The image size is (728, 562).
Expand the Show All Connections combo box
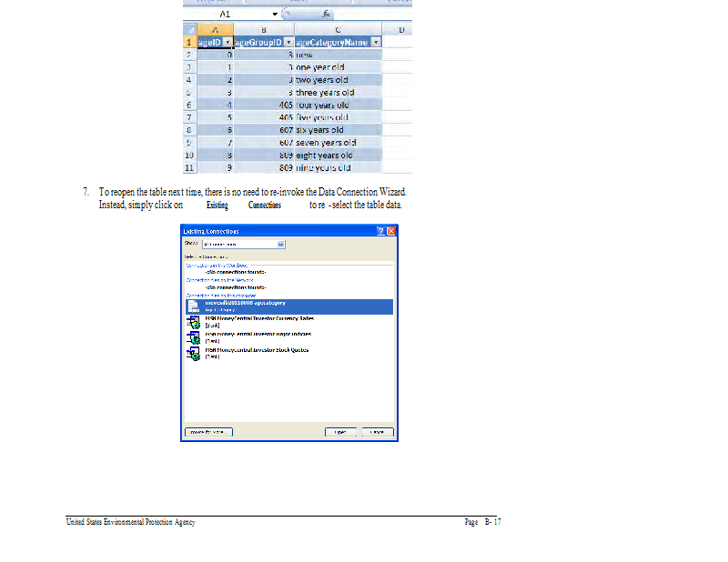tap(281, 245)
